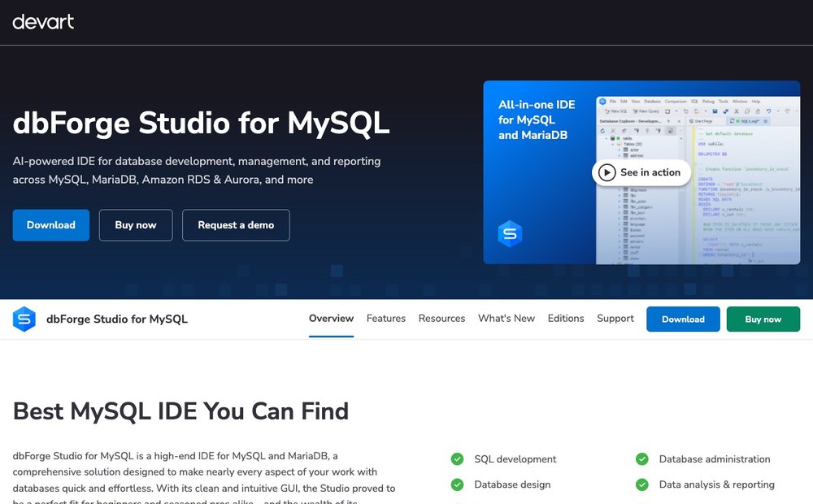Select the Overview tab
The image size is (813, 504).
[332, 319]
